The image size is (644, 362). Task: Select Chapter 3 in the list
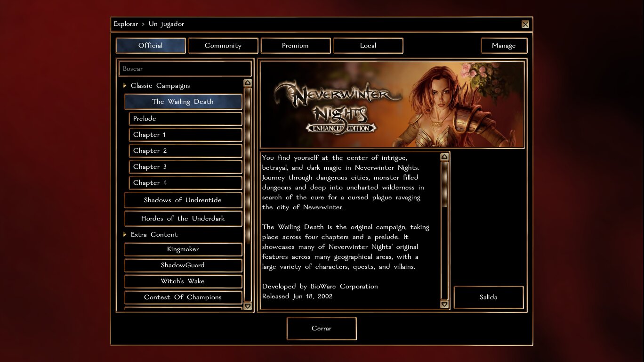pos(185,167)
